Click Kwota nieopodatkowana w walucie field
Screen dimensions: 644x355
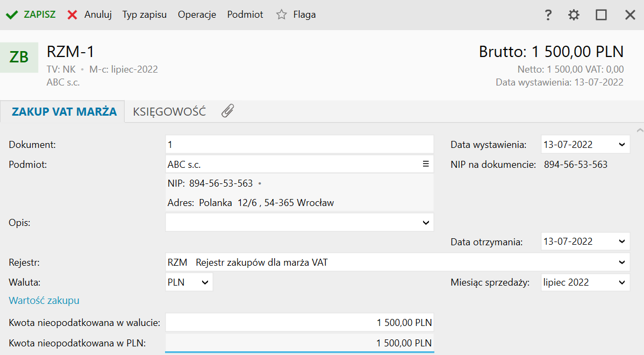click(299, 323)
